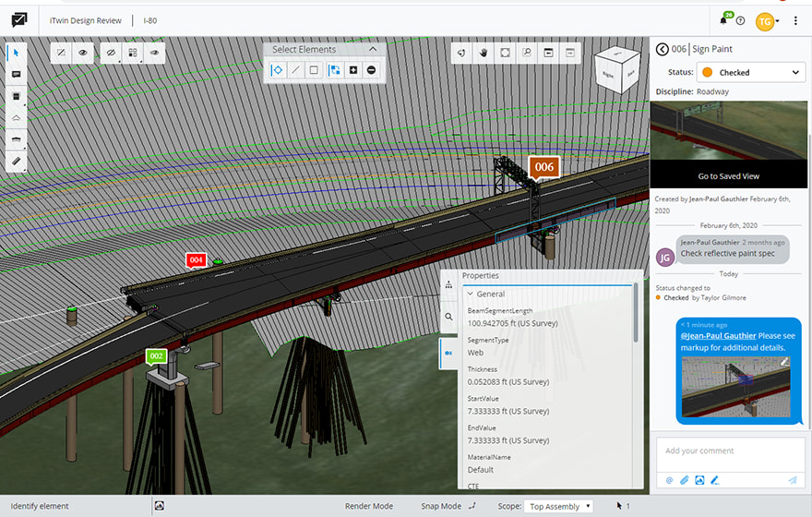Open the isolate elements grid icon

(x=133, y=53)
